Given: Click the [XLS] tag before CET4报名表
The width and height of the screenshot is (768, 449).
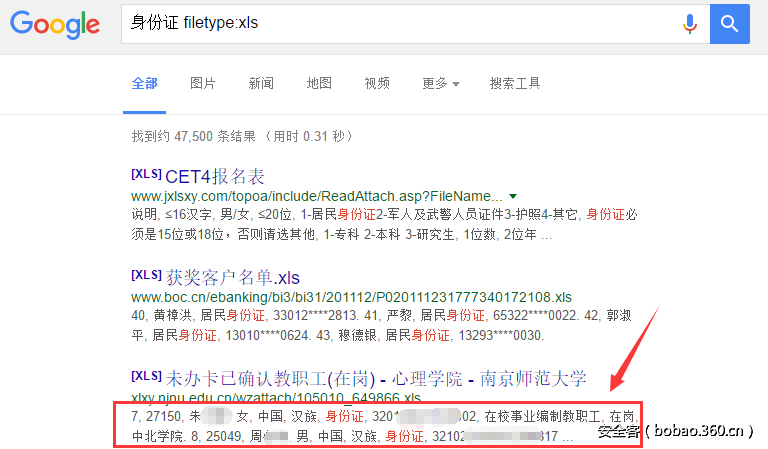Looking at the screenshot, I should point(146,174).
